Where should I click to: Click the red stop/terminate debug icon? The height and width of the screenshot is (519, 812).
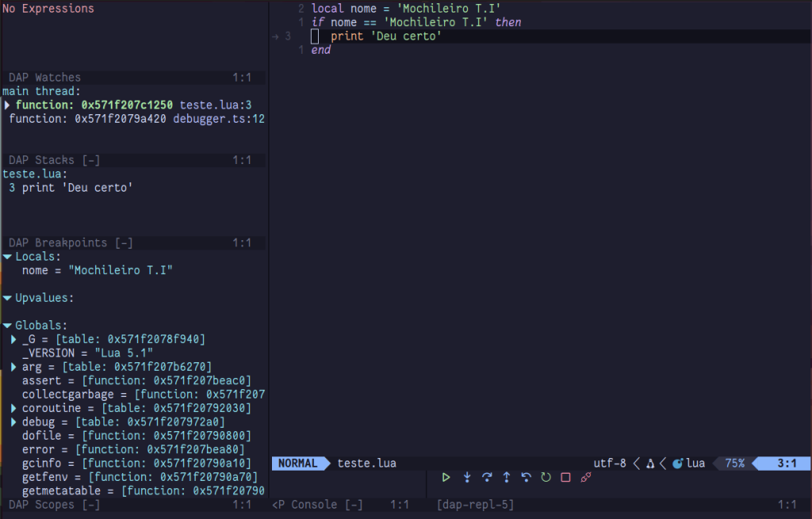pyautogui.click(x=565, y=477)
